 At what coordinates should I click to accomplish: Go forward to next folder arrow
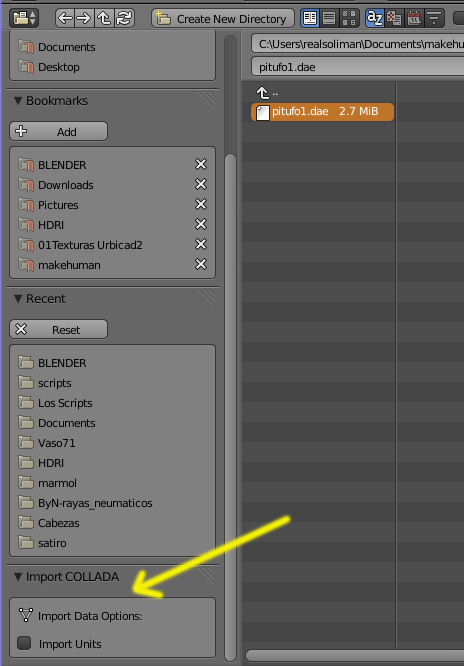click(x=84, y=18)
